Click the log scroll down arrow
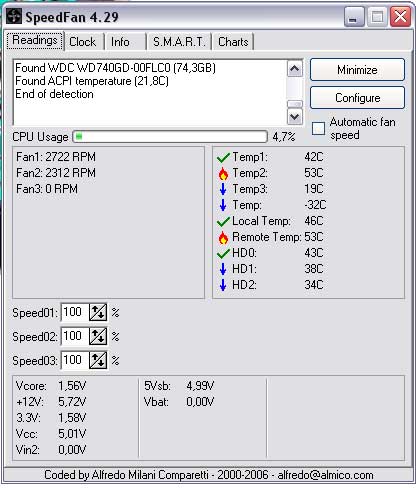The width and height of the screenshot is (416, 488). [x=295, y=117]
